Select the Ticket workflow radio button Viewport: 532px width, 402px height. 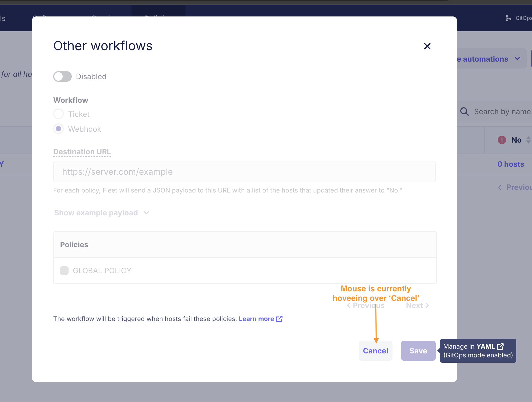[x=58, y=114]
